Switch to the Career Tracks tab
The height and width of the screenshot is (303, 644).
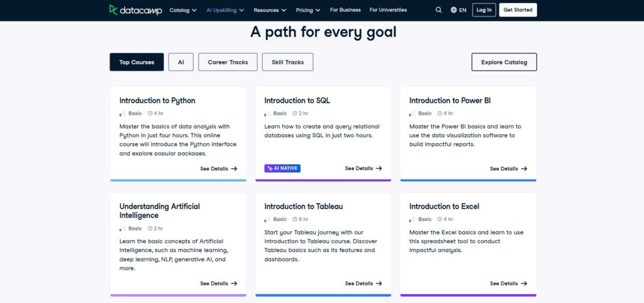pos(228,62)
